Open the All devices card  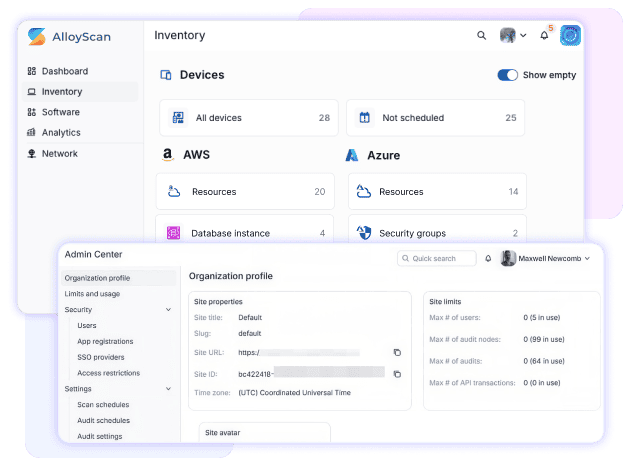(x=249, y=118)
